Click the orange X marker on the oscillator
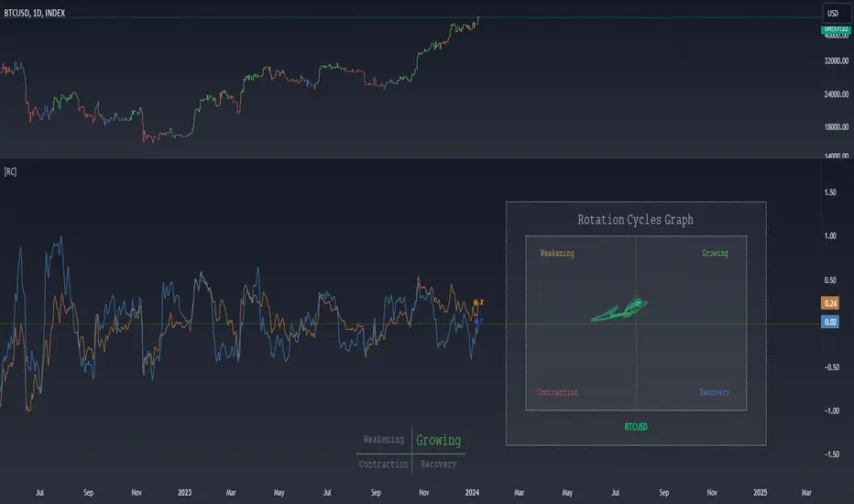Screen dimensions: 854x504 tap(476, 301)
